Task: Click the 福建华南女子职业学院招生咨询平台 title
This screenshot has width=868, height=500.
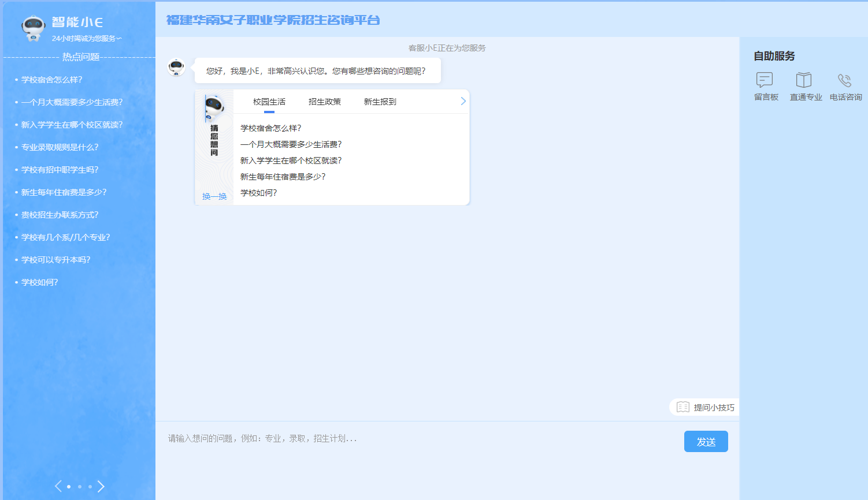Action: coord(273,20)
